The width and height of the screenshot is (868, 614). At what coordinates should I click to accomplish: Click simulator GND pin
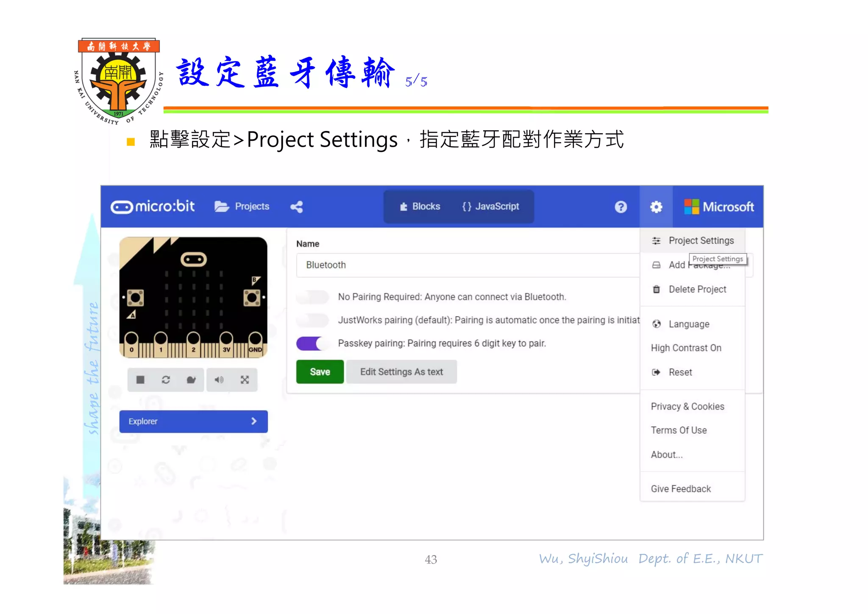pyautogui.click(x=255, y=344)
